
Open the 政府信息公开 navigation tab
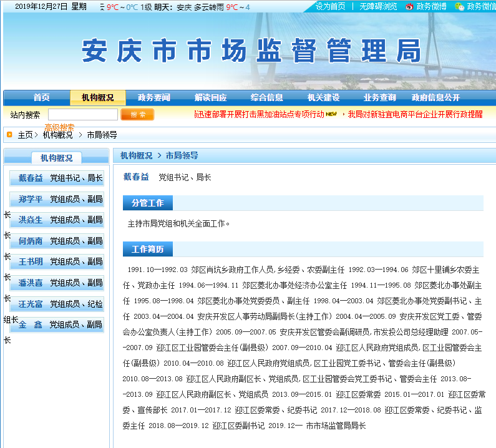point(435,97)
